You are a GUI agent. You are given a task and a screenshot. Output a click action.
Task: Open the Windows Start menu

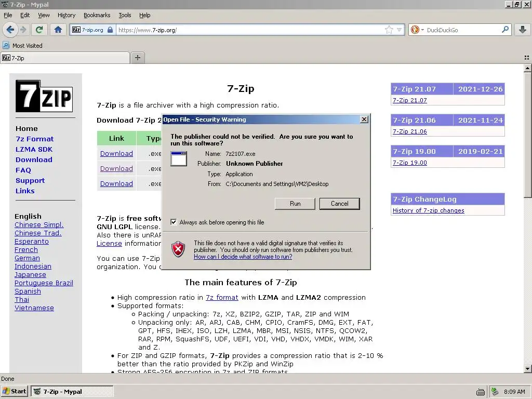coord(14,391)
